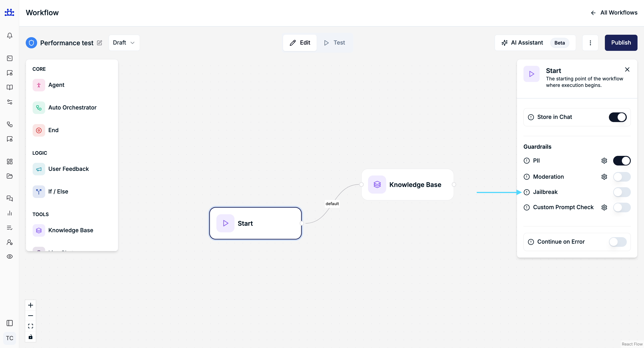Zoom in on the canvas
644x348 pixels.
30,305
